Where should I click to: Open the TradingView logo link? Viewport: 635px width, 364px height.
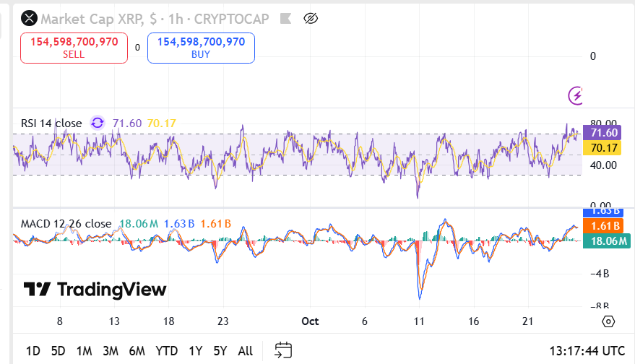point(95,290)
